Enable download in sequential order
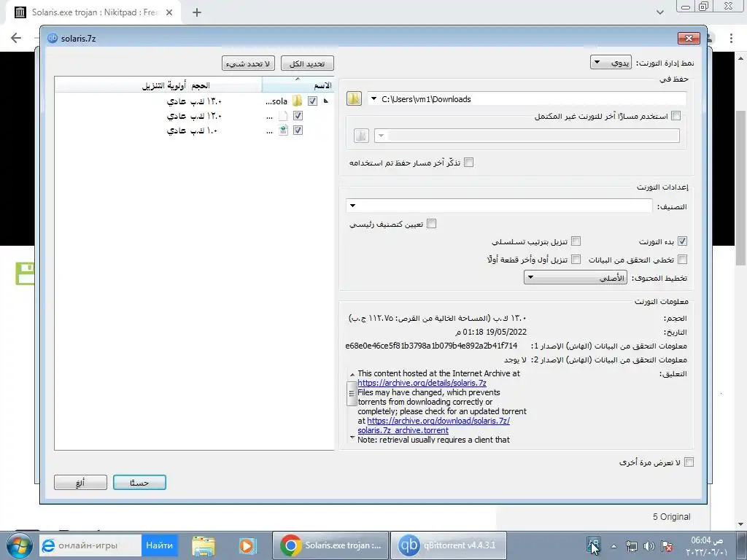The height and width of the screenshot is (560, 747). pos(576,241)
